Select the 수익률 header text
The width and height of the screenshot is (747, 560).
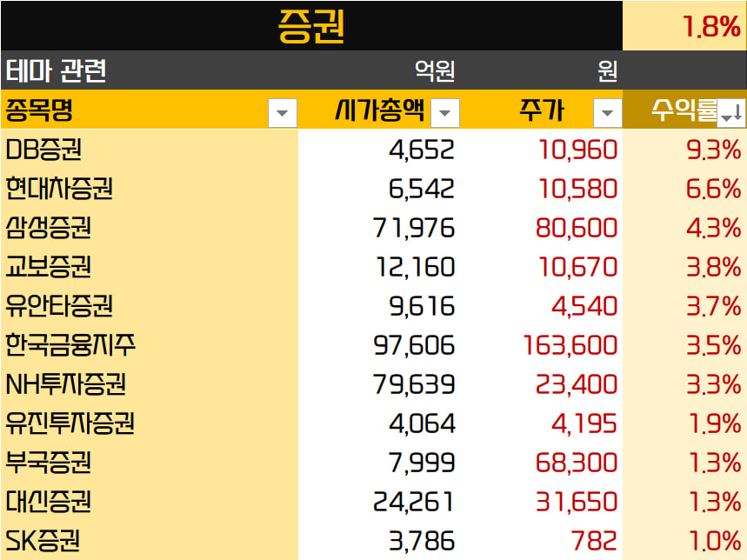(x=684, y=110)
